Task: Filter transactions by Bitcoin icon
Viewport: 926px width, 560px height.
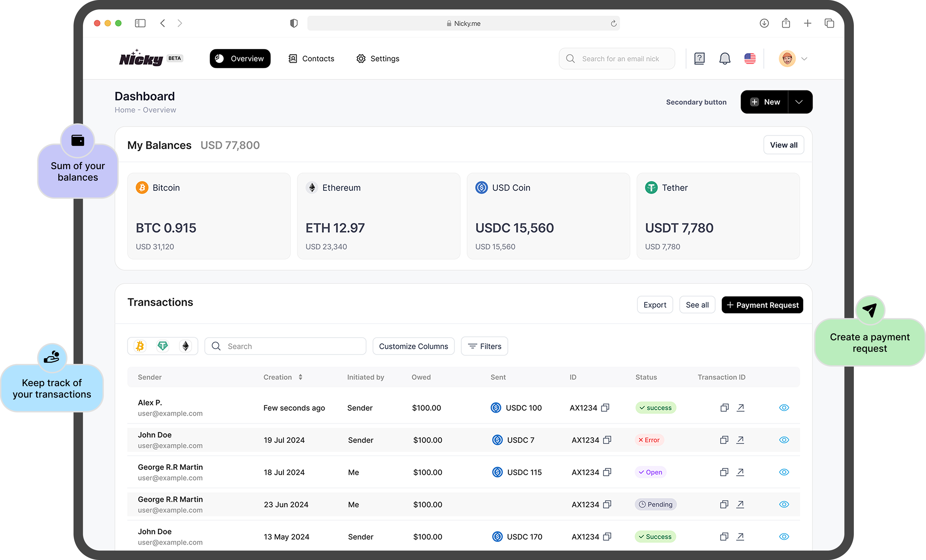Action: pos(140,346)
